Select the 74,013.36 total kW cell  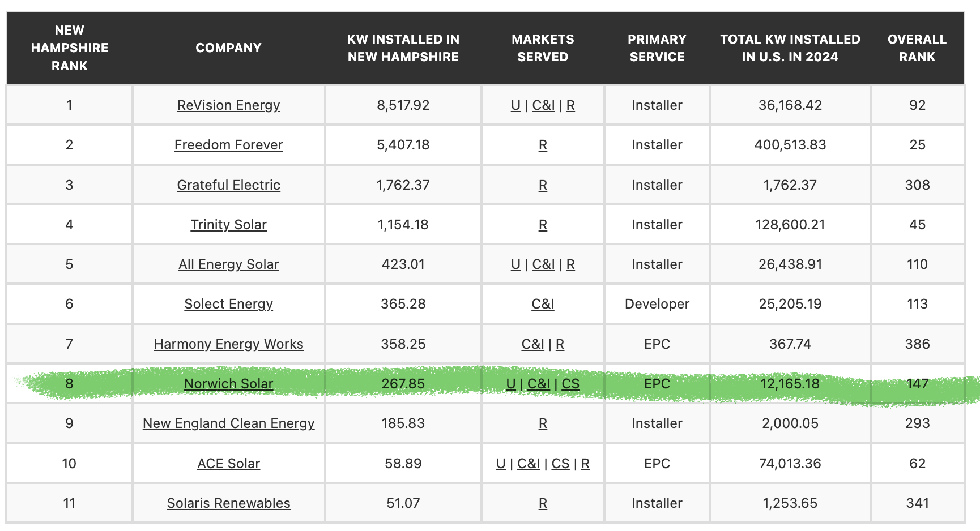click(790, 464)
